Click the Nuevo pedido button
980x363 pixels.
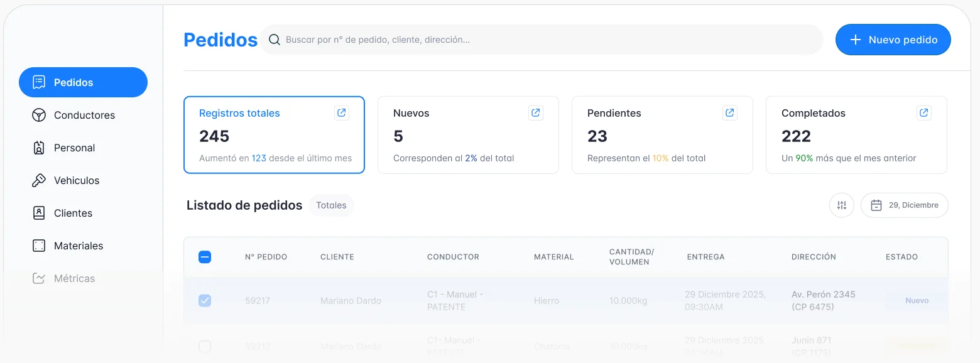tap(893, 40)
